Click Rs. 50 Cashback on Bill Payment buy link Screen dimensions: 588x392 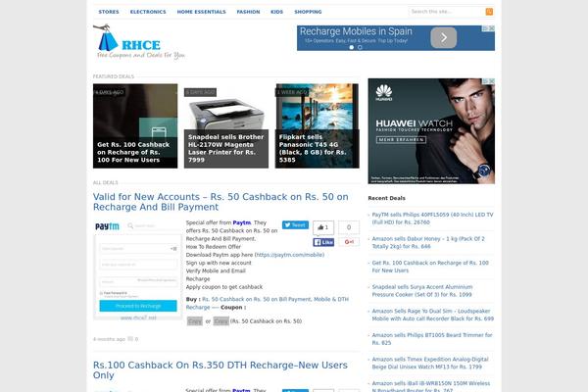pyautogui.click(x=268, y=303)
